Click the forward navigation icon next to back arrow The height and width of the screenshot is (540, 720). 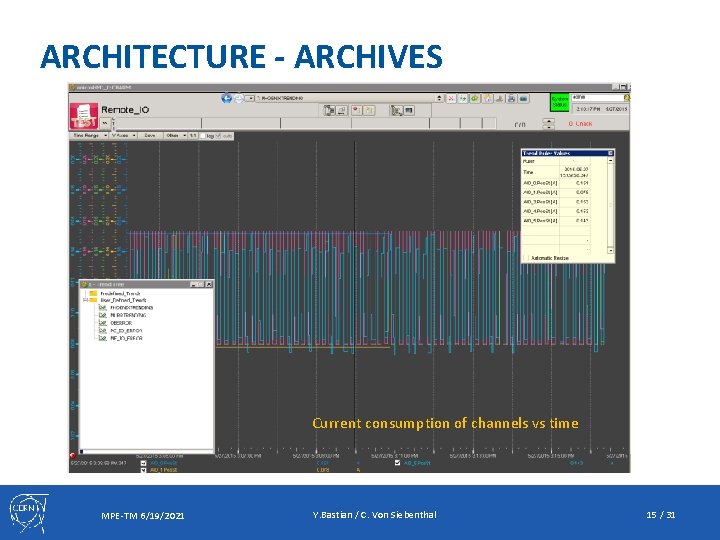[x=239, y=98]
